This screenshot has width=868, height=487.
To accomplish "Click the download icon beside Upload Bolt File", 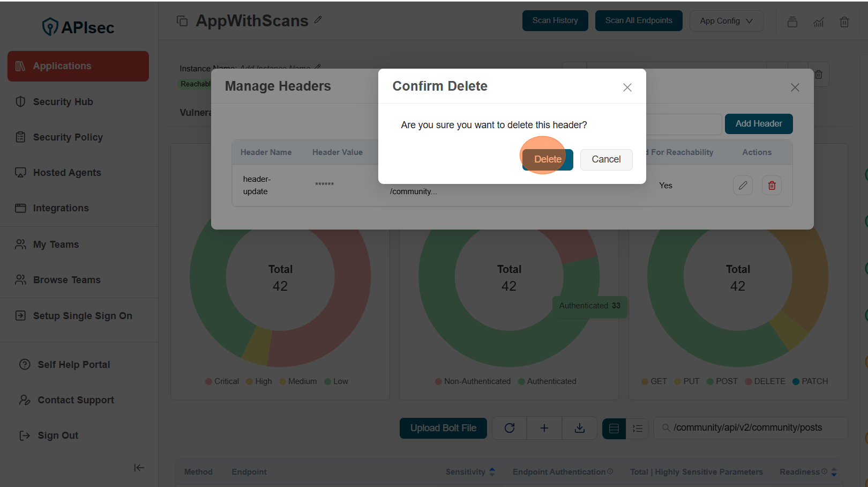I will pos(579,428).
